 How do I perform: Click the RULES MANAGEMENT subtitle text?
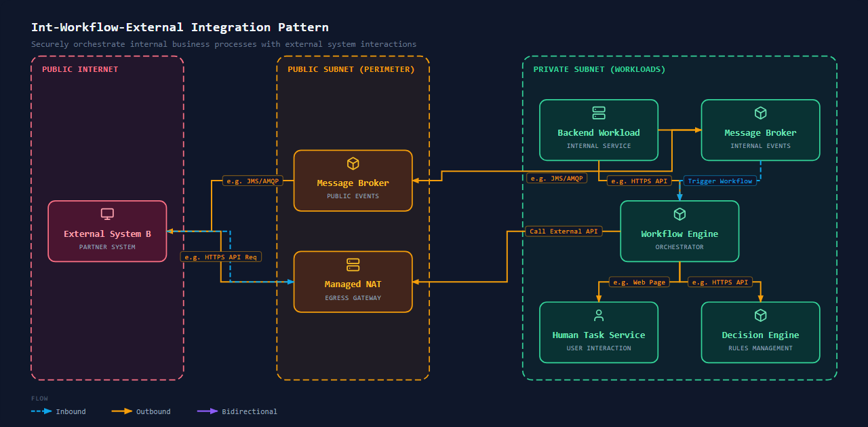coord(760,348)
